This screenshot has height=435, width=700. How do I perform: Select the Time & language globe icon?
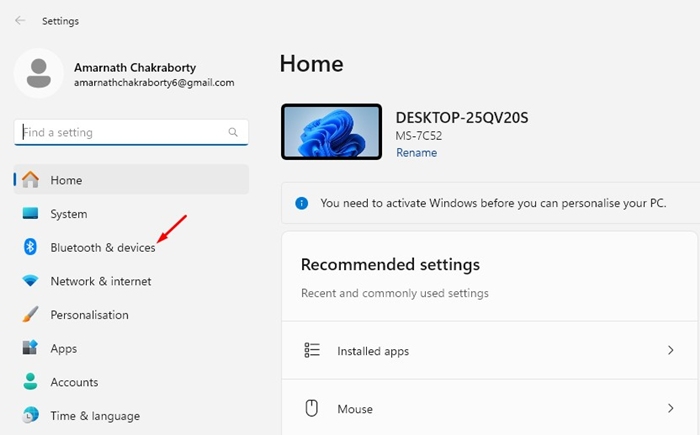click(x=30, y=415)
